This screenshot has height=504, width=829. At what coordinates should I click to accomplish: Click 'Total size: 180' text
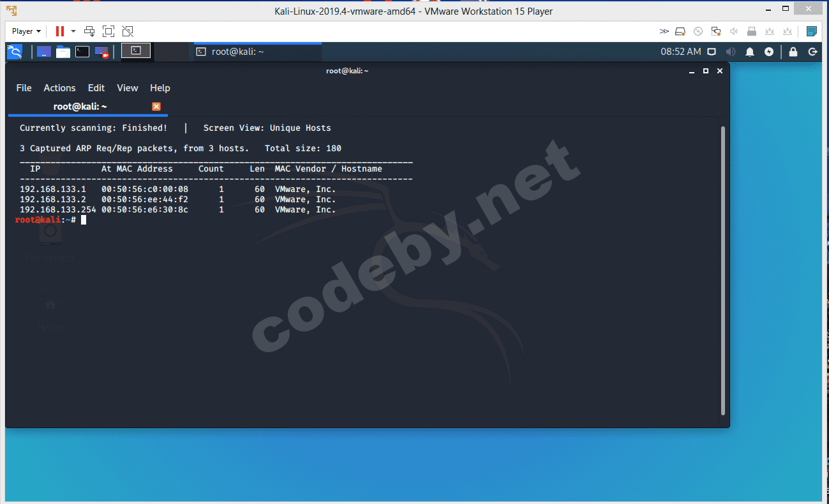tap(303, 149)
